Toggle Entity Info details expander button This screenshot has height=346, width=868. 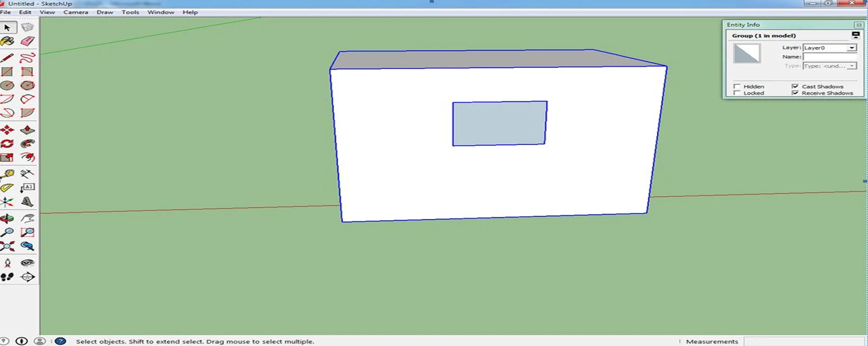(855, 35)
